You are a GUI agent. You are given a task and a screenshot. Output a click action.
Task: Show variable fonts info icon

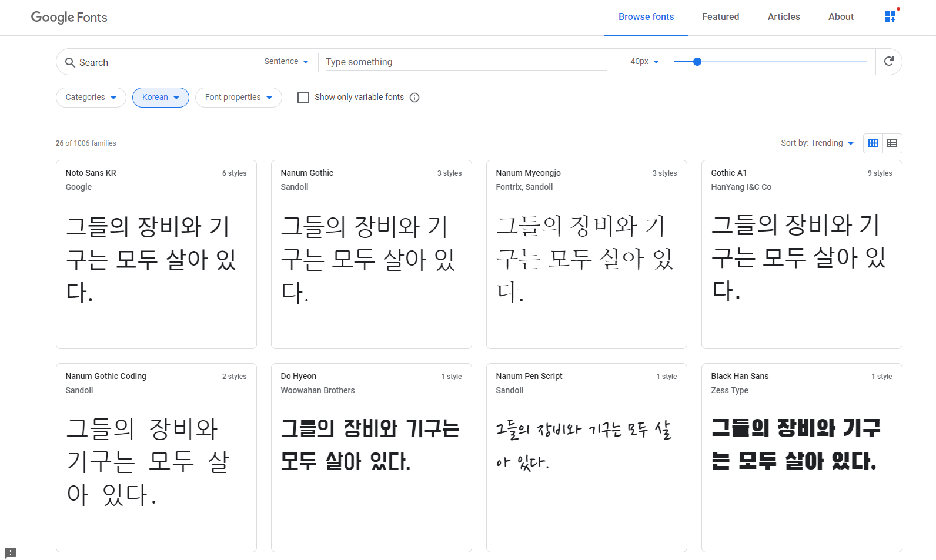[414, 98]
